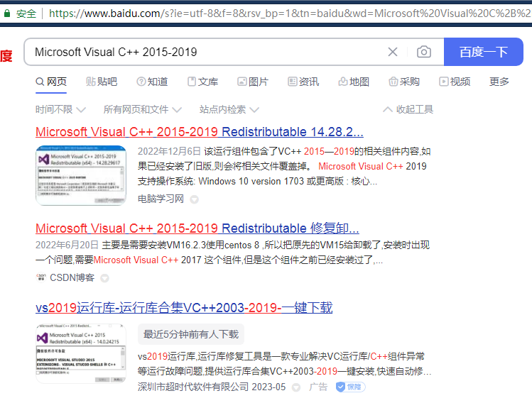Open the 图片 tab

[253, 82]
